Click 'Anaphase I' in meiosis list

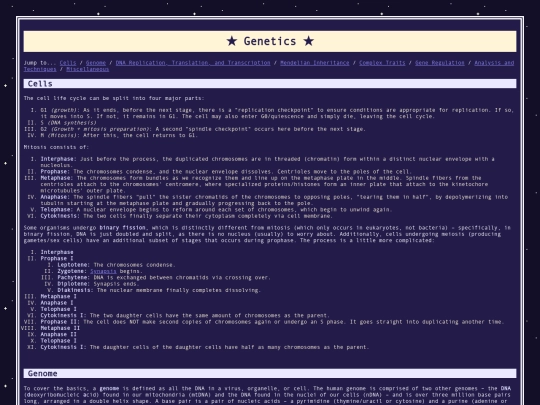(x=57, y=303)
